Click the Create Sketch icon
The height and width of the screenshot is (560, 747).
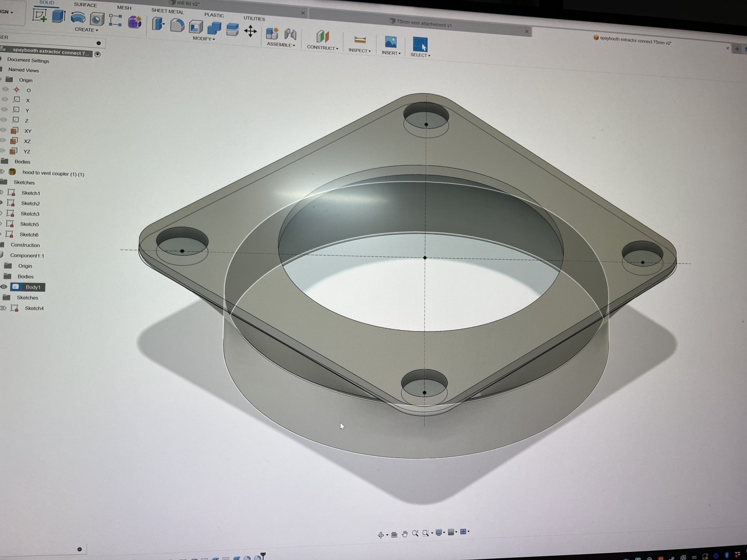39,15
